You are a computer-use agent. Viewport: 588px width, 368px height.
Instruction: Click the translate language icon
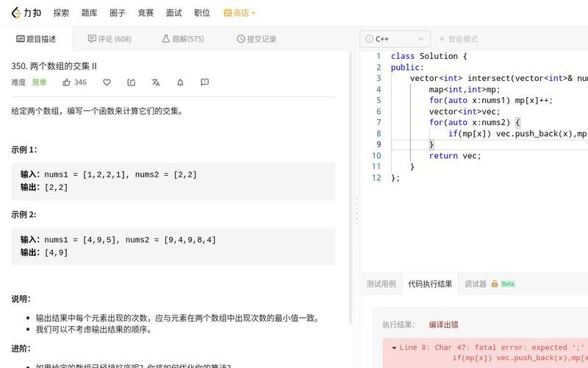tap(156, 82)
